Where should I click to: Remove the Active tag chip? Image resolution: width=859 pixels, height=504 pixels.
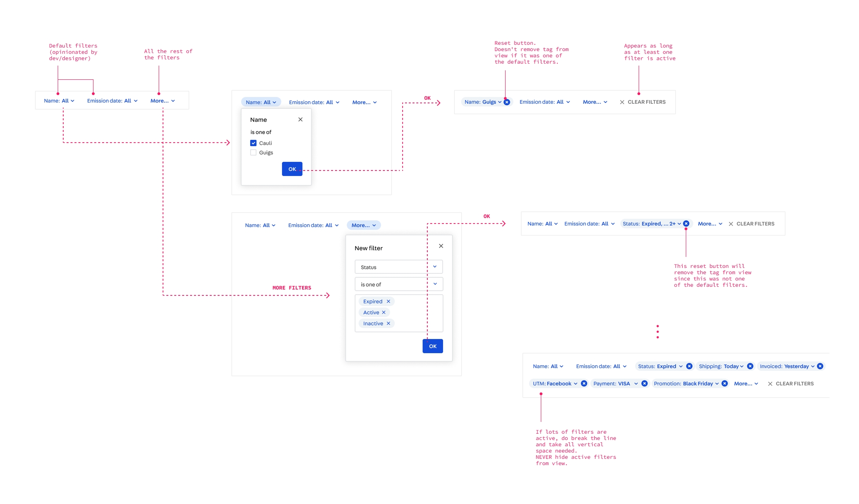pos(384,312)
